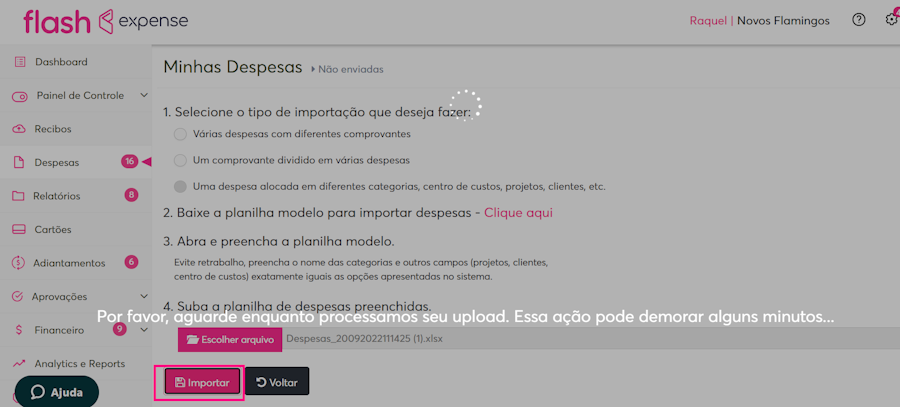
Task: Click the Cartões card icon
Action: [18, 230]
